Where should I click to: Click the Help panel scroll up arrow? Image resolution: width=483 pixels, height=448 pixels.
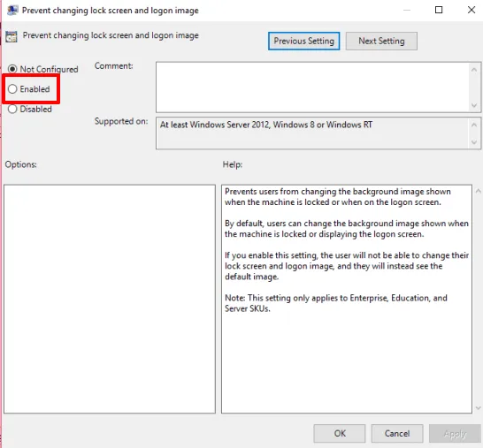(478, 191)
